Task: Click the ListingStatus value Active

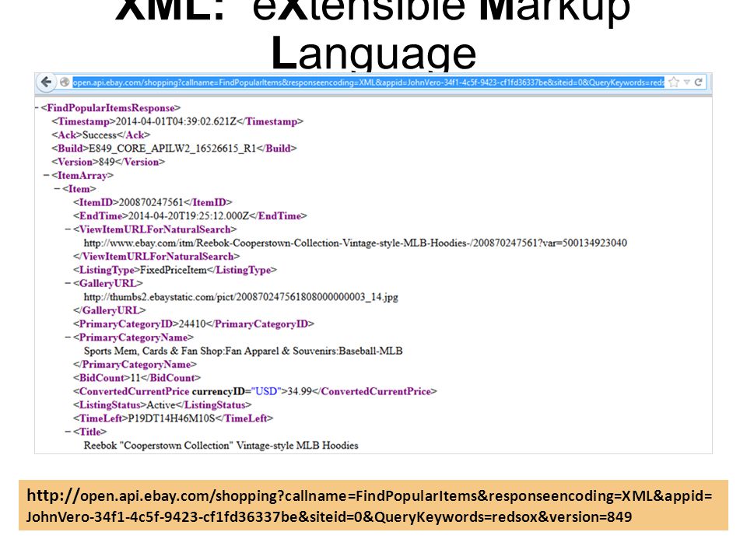Action: [161, 405]
